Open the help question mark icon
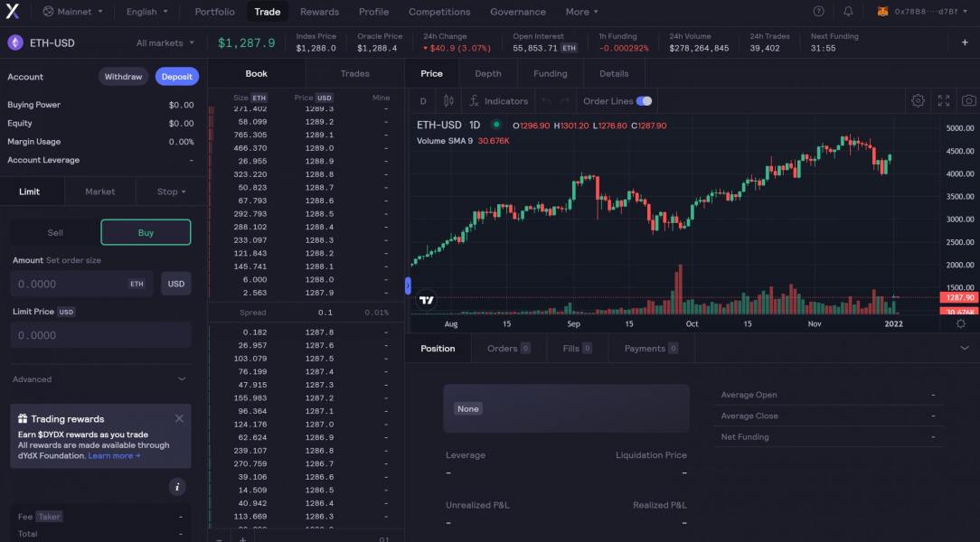This screenshot has height=542, width=980. tap(819, 11)
